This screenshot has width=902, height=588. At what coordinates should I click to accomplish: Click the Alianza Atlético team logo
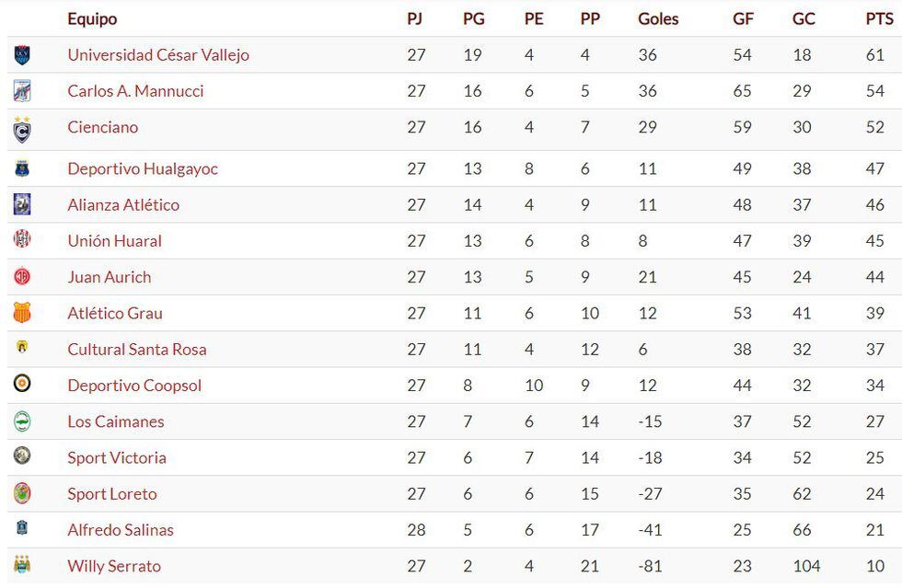point(22,204)
